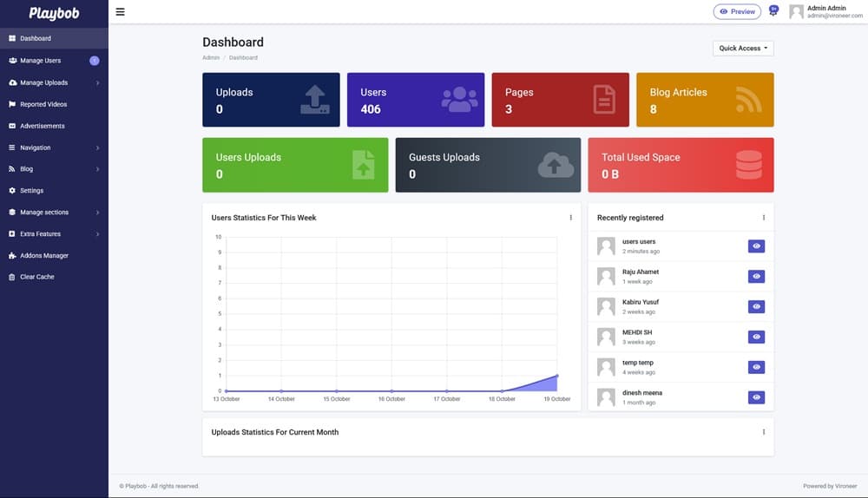The width and height of the screenshot is (868, 498).
Task: Click the Uploads card upload icon
Action: point(314,100)
